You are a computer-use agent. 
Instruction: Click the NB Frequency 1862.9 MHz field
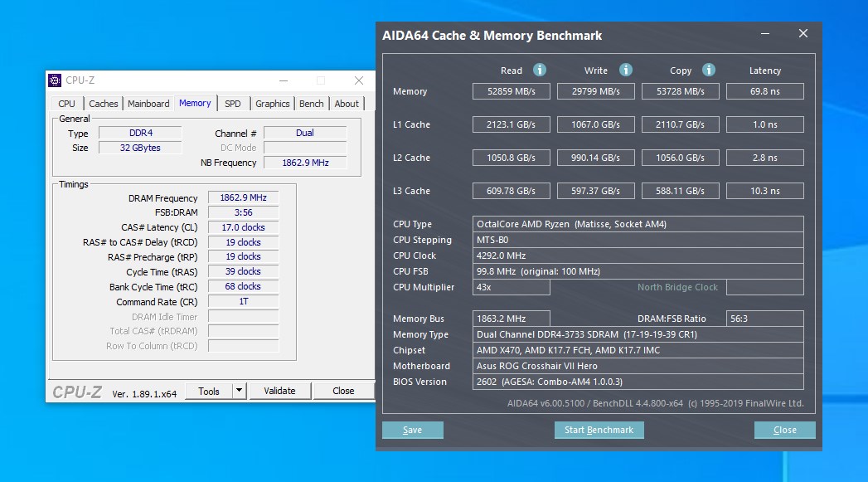[305, 163]
